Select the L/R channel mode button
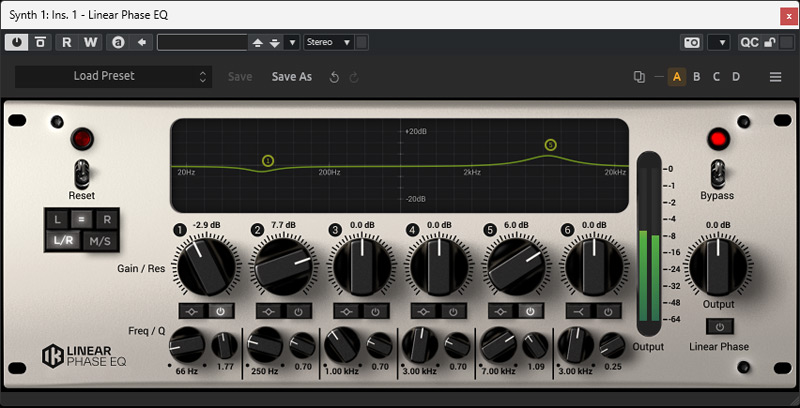Image resolution: width=800 pixels, height=408 pixels. [x=60, y=240]
